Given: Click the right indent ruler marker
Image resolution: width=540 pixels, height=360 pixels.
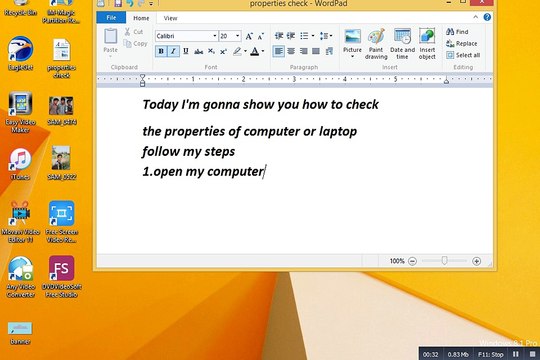Looking at the screenshot, I should (446, 81).
